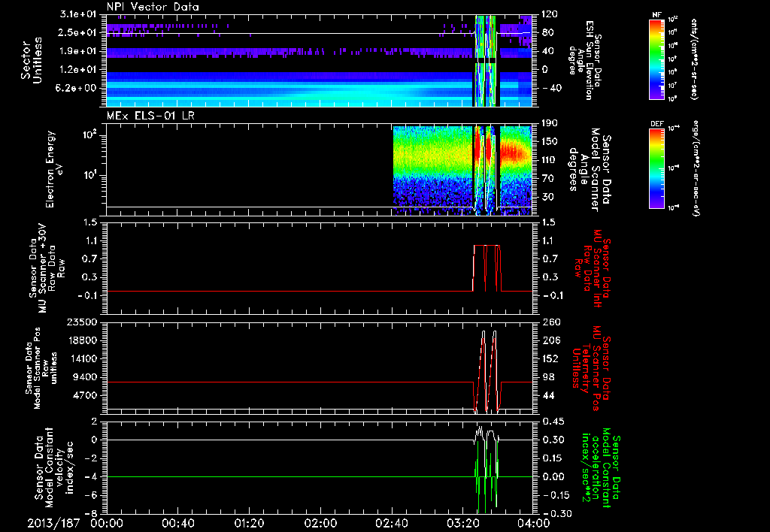Click the 'Model Scanner Pos Raw unitless' label

[x=41, y=368]
